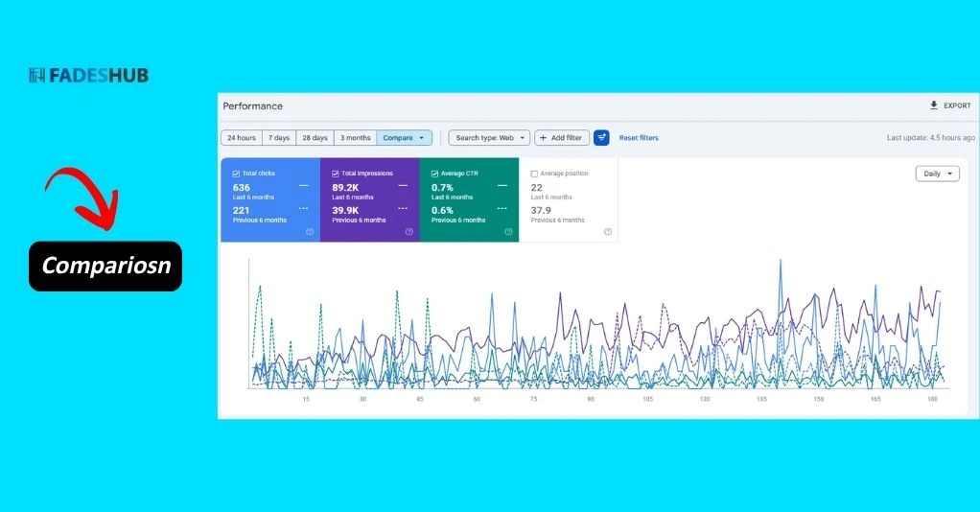Select the 24 hours date tab

(241, 138)
